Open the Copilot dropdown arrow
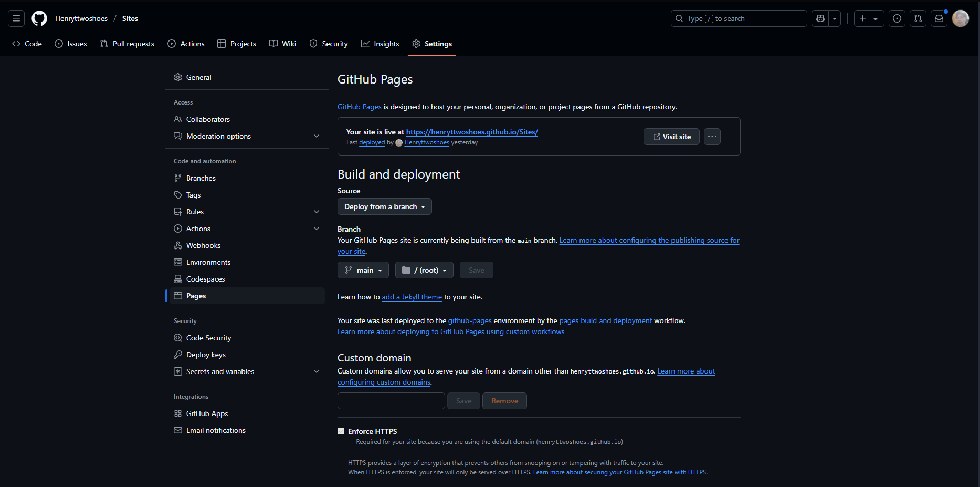Viewport: 980px width, 487px height. [835, 18]
